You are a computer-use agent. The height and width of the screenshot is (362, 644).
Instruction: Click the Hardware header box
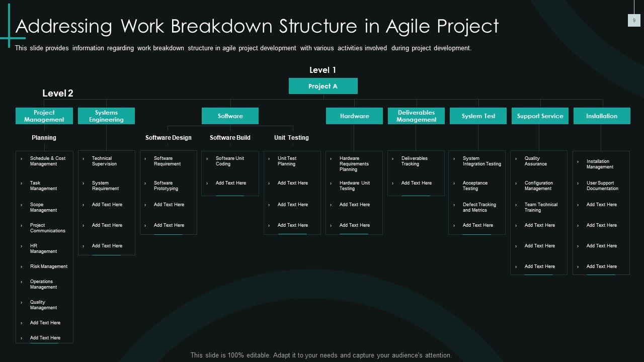354,116
